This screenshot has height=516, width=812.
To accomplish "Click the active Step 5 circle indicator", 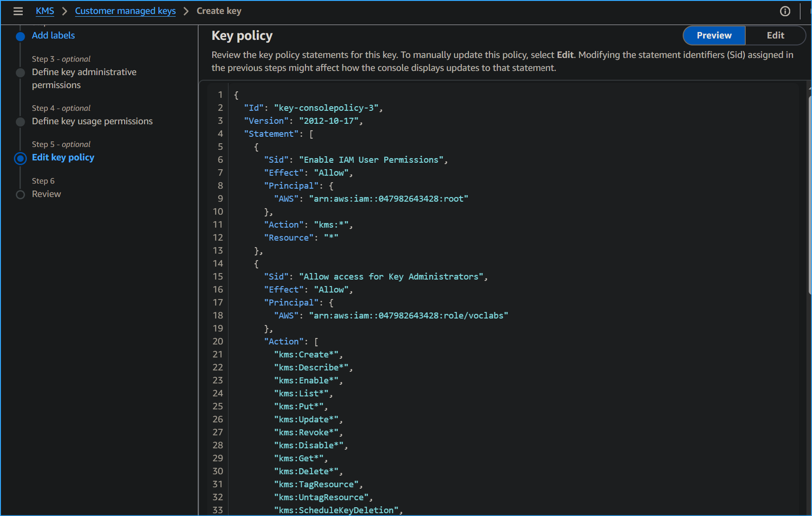I will tap(20, 159).
